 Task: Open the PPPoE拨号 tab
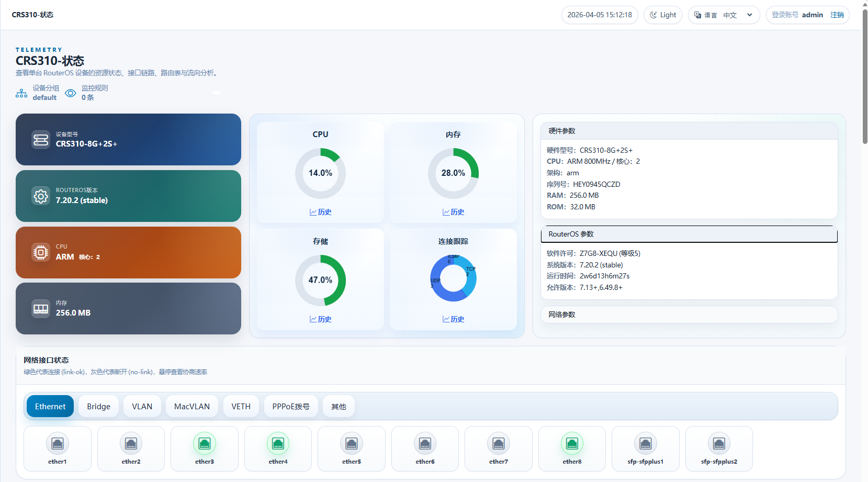coord(291,407)
